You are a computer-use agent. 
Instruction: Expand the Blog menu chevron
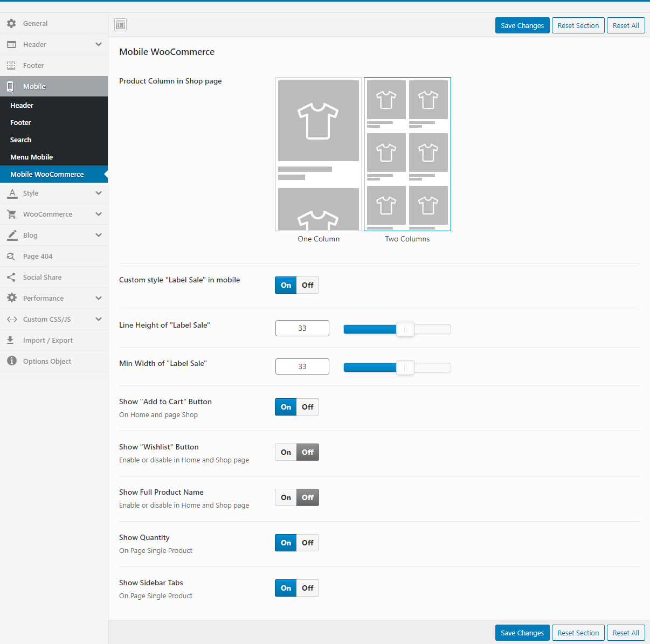coord(98,235)
